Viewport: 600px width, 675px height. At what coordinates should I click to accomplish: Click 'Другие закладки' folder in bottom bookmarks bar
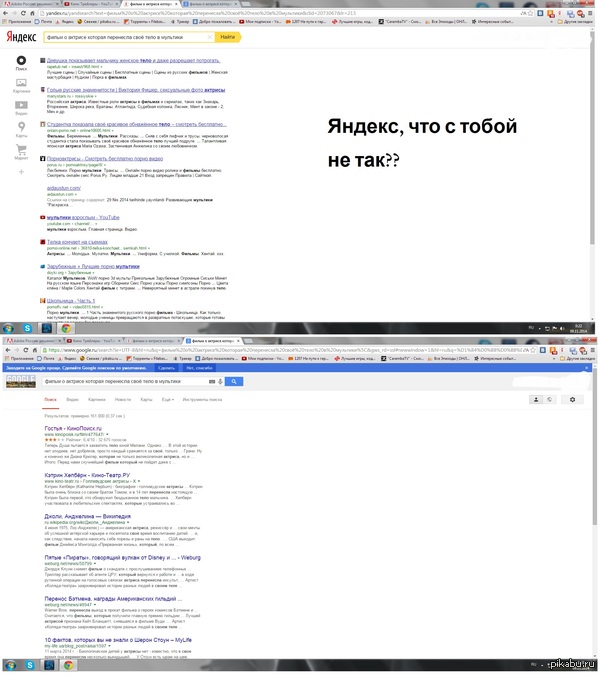(x=577, y=359)
